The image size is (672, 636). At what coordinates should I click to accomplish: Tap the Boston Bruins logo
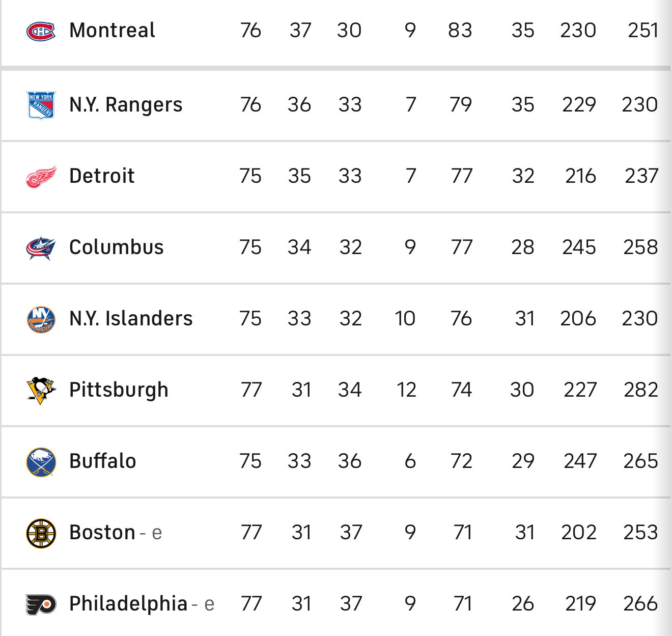pos(41,533)
